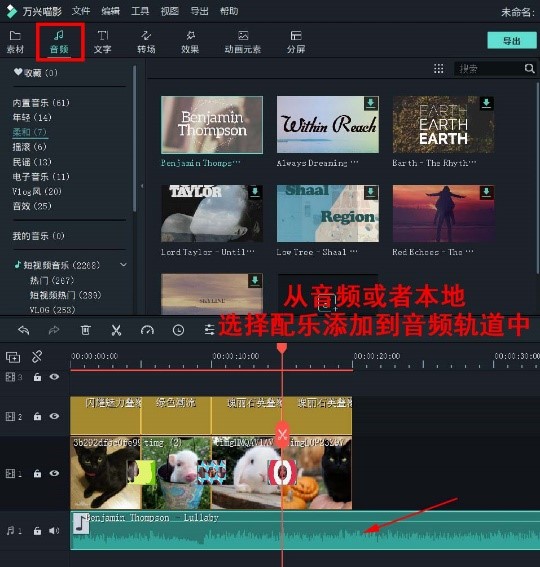Open the adjust sliders edit tool

[x=209, y=330]
